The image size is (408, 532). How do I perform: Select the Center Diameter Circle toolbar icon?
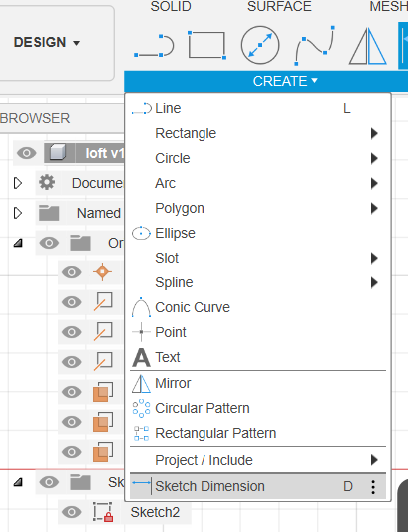[x=260, y=45]
